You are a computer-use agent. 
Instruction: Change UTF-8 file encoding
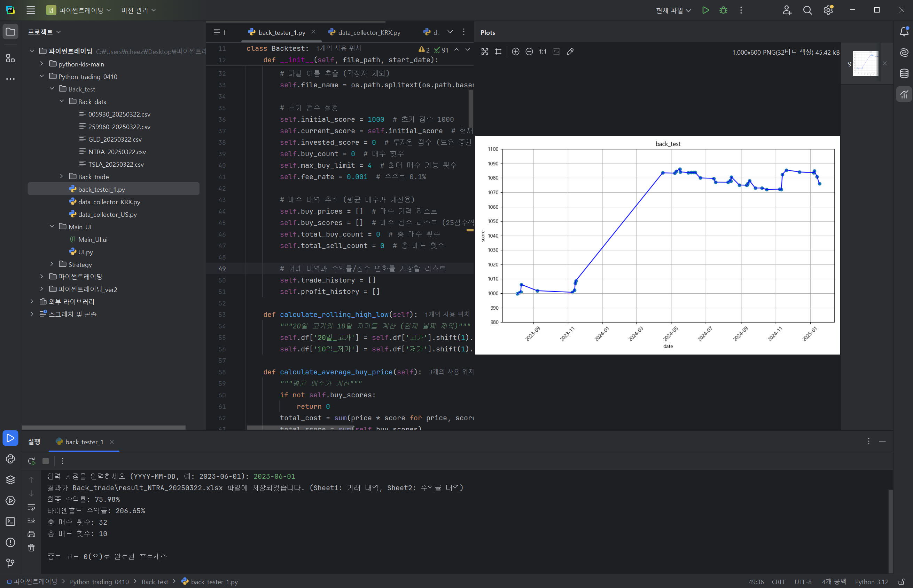[x=803, y=581]
